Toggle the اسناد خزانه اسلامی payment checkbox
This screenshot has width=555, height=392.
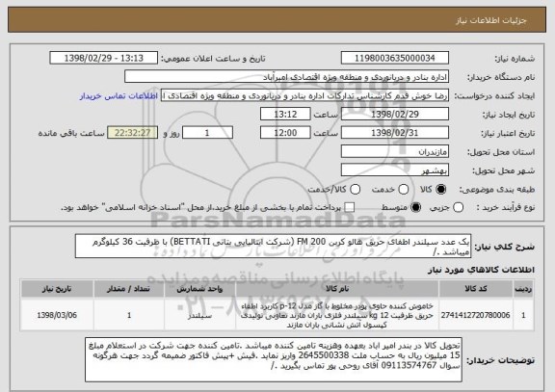[350, 208]
